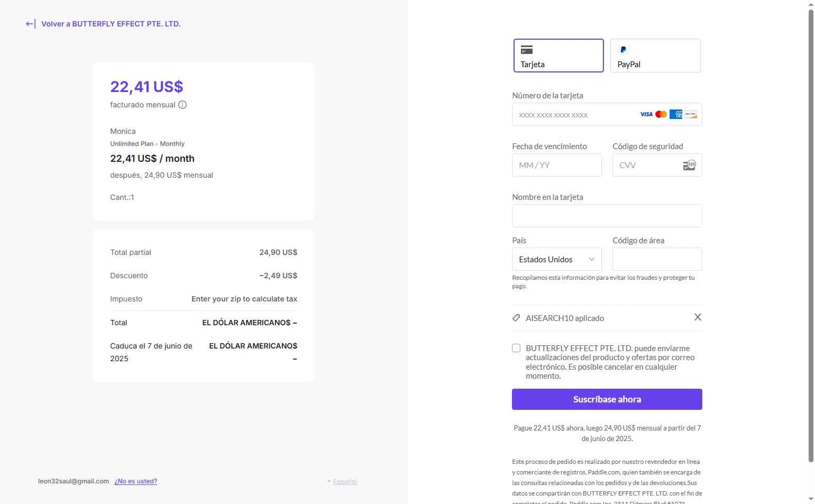Screen dimensions: 815x504
Task: Click the 'Unlimited Plan - Monthly' text
Action: (148, 144)
